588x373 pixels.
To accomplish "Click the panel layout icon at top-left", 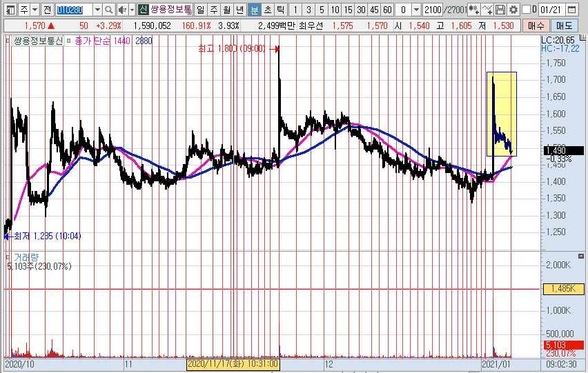I will pyautogui.click(x=10, y=10).
